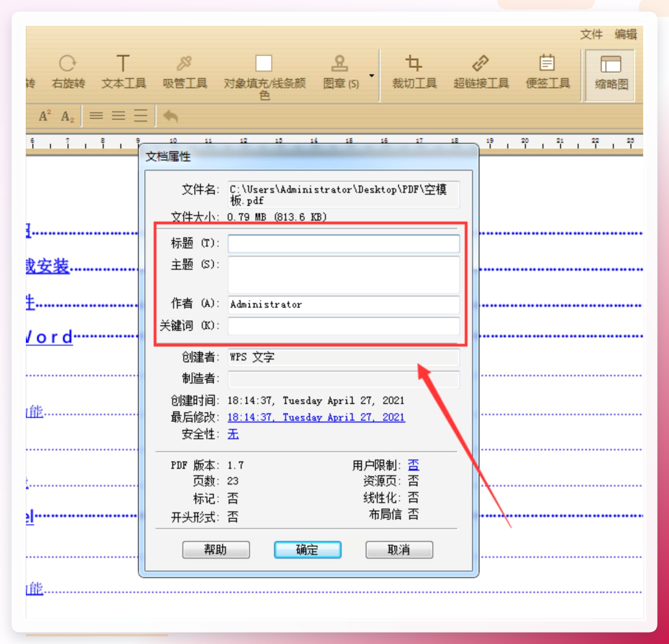This screenshot has width=669, height=644.
Task: Focus the 标题 (T) title field
Action: click(x=343, y=244)
